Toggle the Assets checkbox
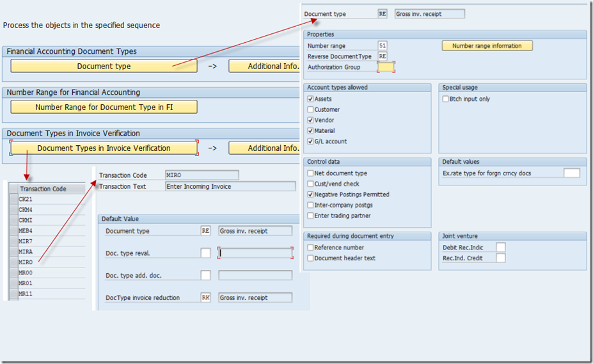593x364 pixels. pyautogui.click(x=310, y=99)
